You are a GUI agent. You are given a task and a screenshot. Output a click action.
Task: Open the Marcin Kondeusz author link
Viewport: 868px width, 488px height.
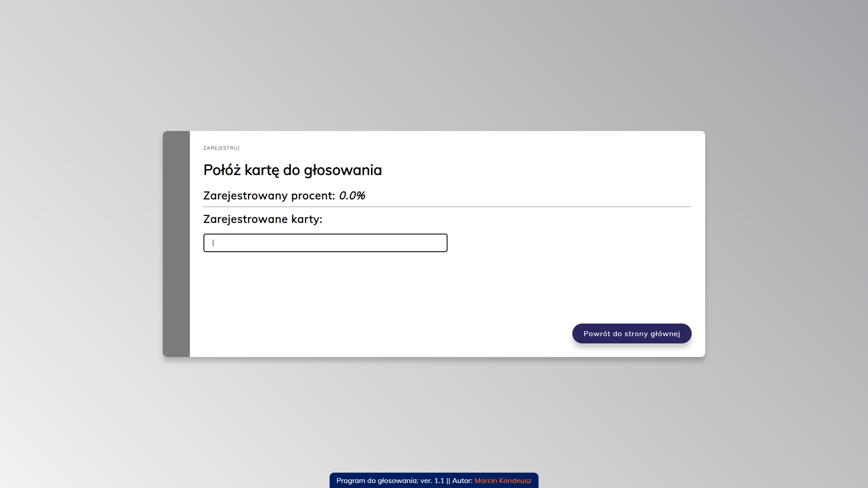pyautogui.click(x=503, y=481)
